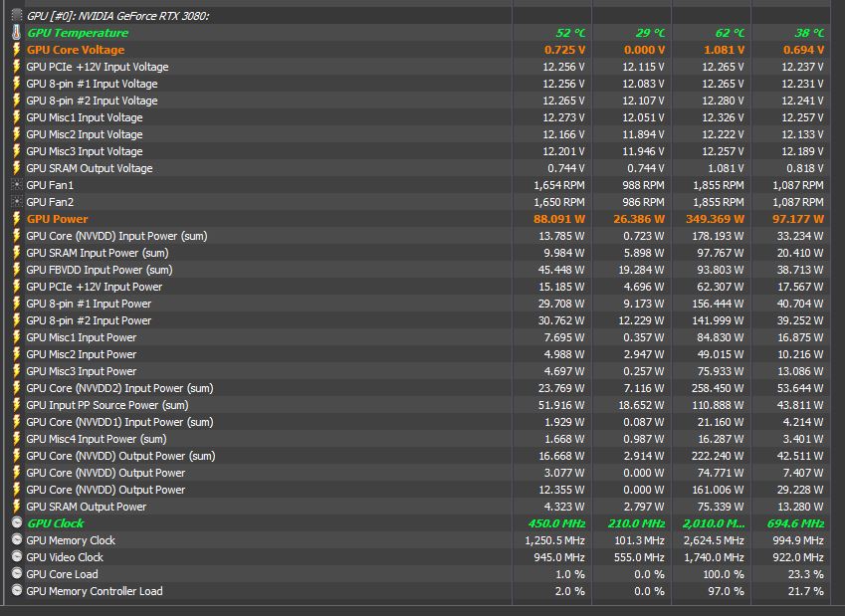
Task: Select the GPU [#0]: NVIDIA GeForce RTX 3080 group header
Action: (418, 16)
